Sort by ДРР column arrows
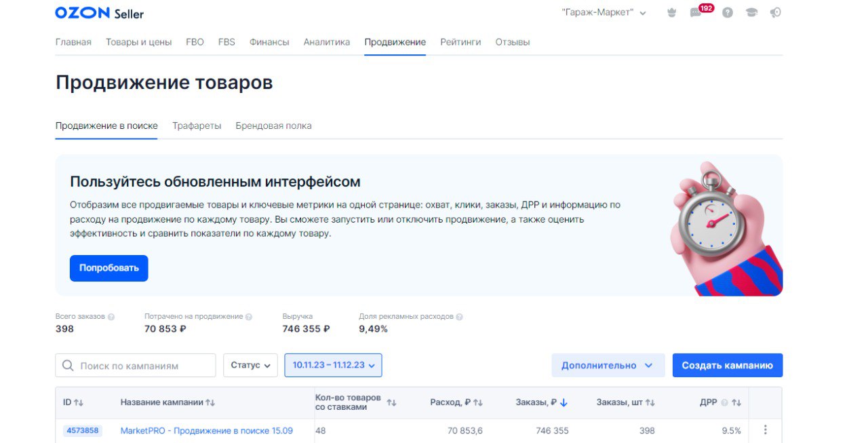This screenshot has width=868, height=443. coord(736,403)
